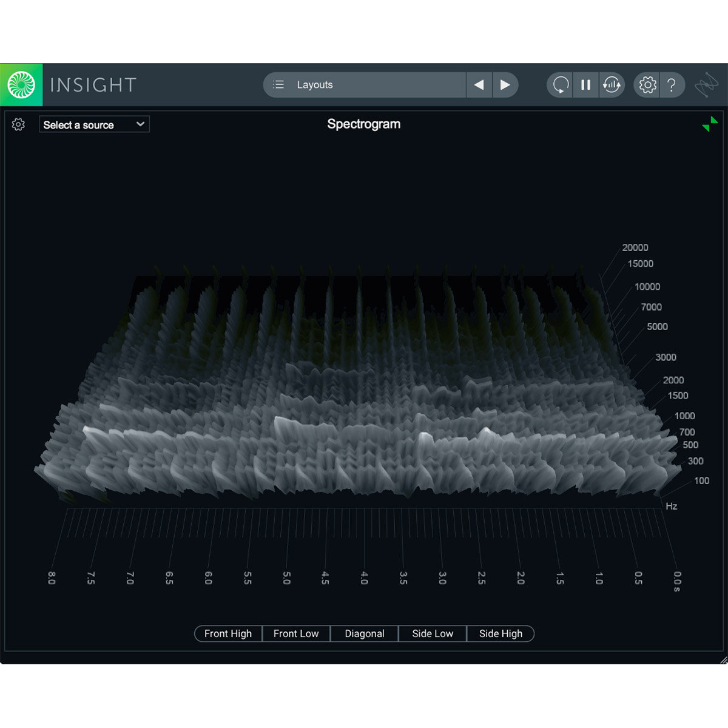Toggle the Diagonal spectrogram view
Image resolution: width=728 pixels, height=728 pixels.
click(364, 633)
